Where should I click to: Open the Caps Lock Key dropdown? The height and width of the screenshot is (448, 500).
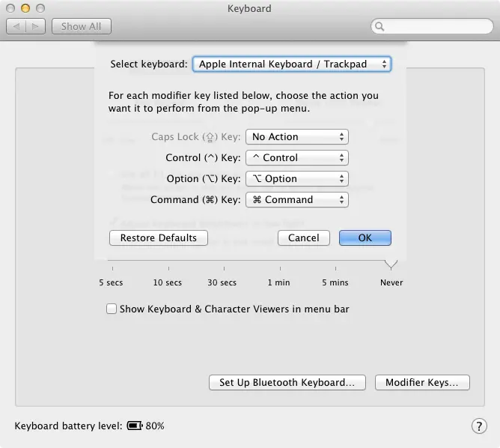tap(297, 137)
